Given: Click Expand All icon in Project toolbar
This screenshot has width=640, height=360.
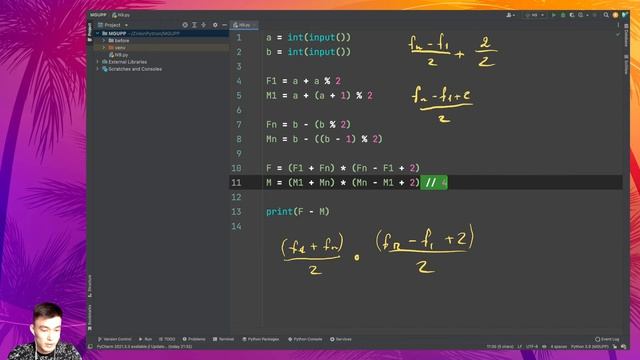Looking at the screenshot, I should point(194,25).
